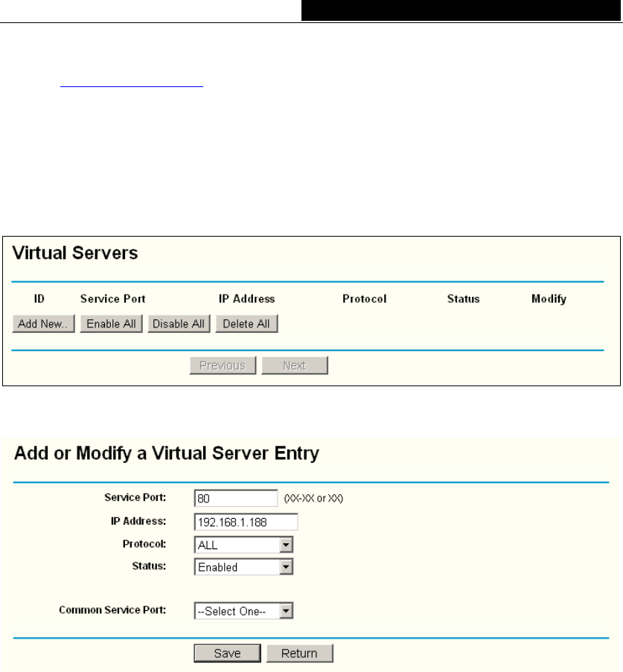Screen dimensions: 623x672
Task: Click the Service Port: form label
Action: point(135,497)
